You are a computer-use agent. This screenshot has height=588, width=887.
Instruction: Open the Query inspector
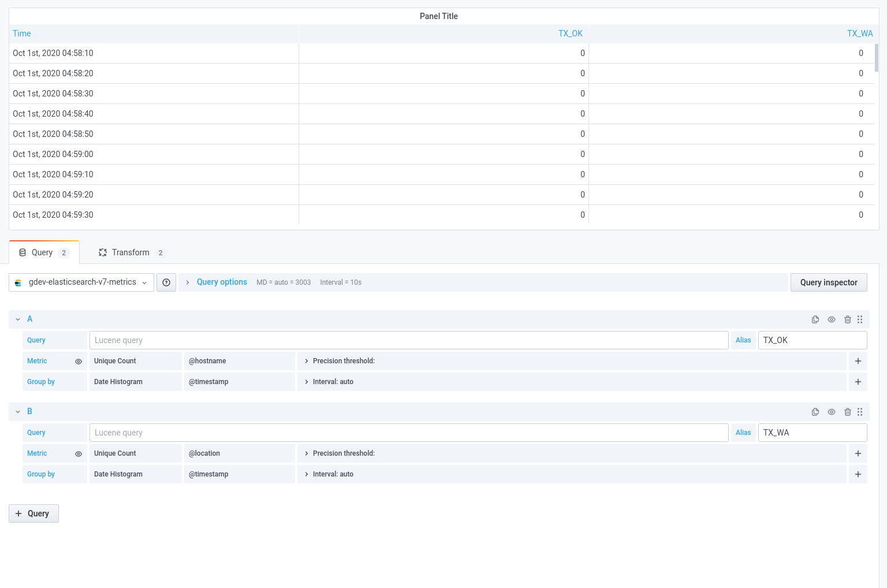(829, 282)
